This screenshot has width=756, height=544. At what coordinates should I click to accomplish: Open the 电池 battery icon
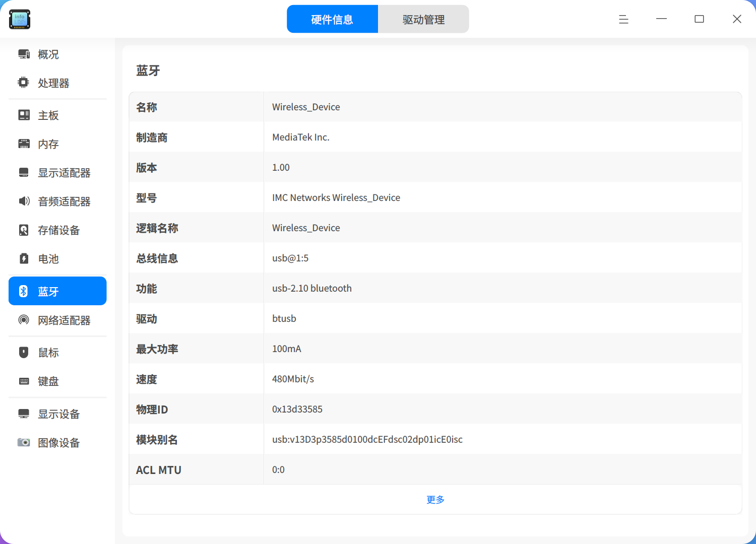[x=24, y=259]
